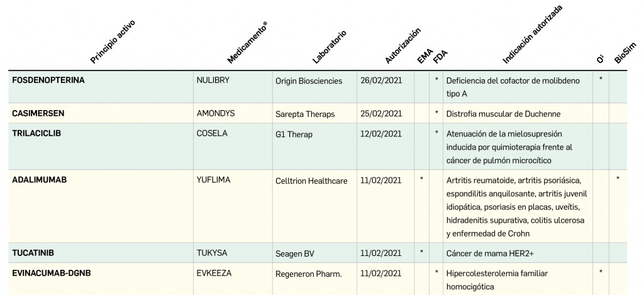Select the 'Distrofia muscular de Duchenne' indication

click(502, 114)
